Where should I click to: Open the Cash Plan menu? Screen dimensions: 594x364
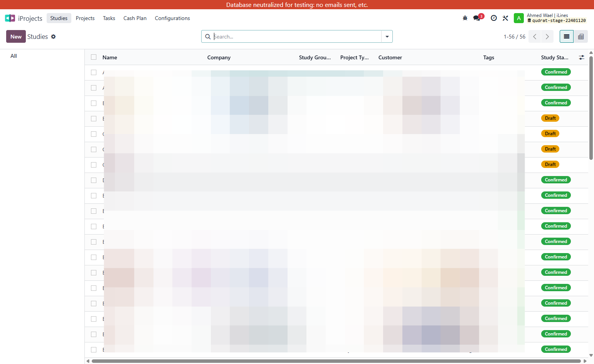pyautogui.click(x=135, y=18)
